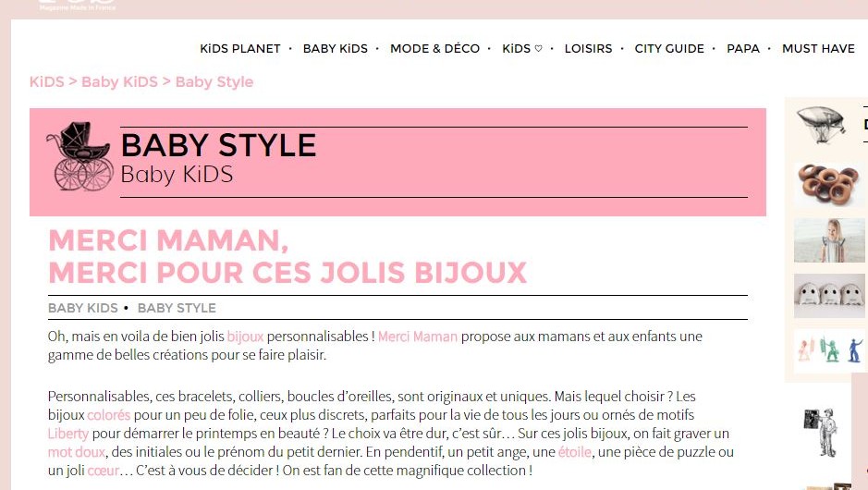The width and height of the screenshot is (868, 490).
Task: Open the KiDS heart menu item
Action: point(522,49)
